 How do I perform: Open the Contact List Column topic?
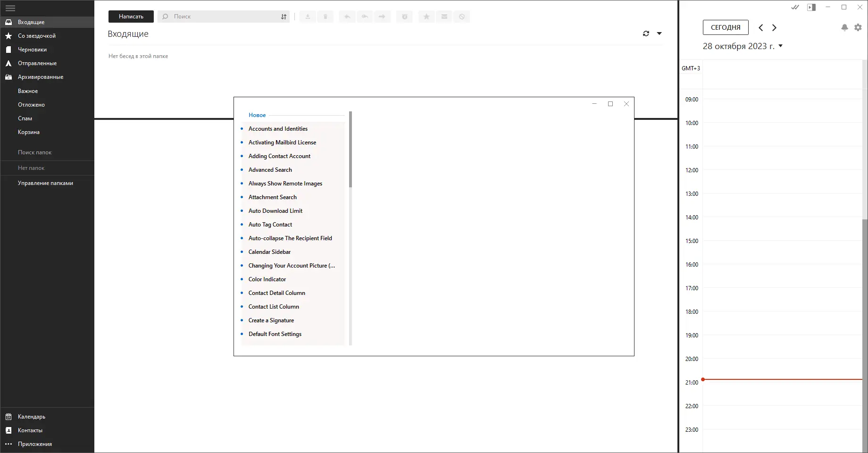292,307
